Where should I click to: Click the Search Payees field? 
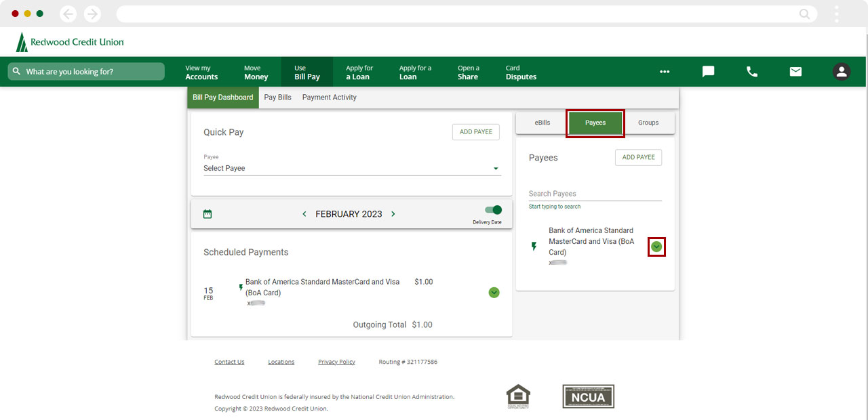[595, 194]
